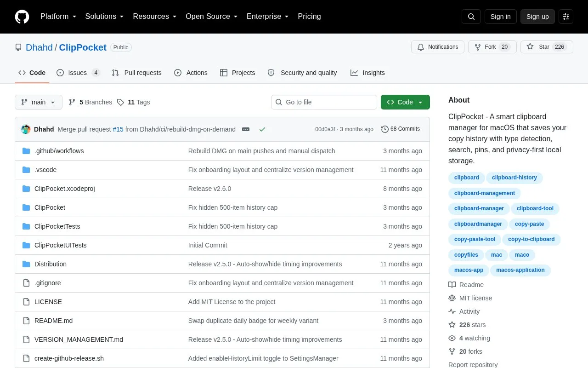Click the Sign in link
The height and width of the screenshot is (368, 588).
pos(500,17)
